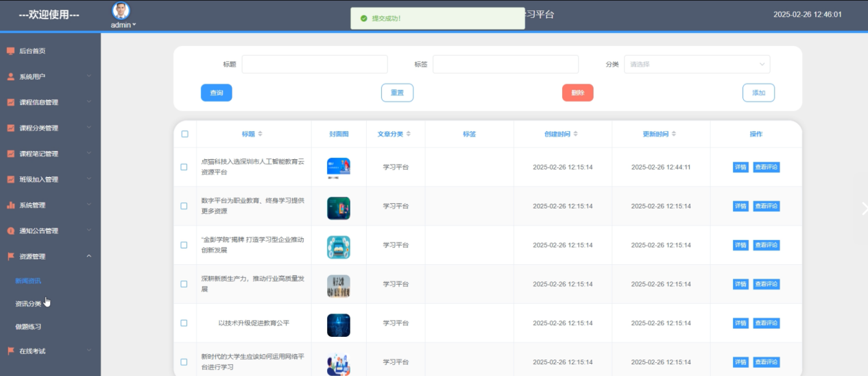Screen dimensions: 868x376
Task: Click 详情 for 点猫科技入选深圳市 row
Action: [x=740, y=167]
